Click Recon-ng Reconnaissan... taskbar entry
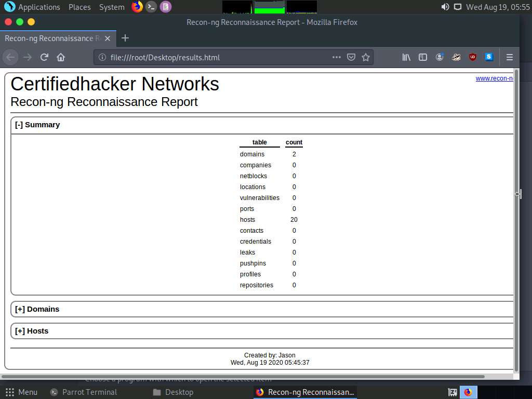 [305, 392]
